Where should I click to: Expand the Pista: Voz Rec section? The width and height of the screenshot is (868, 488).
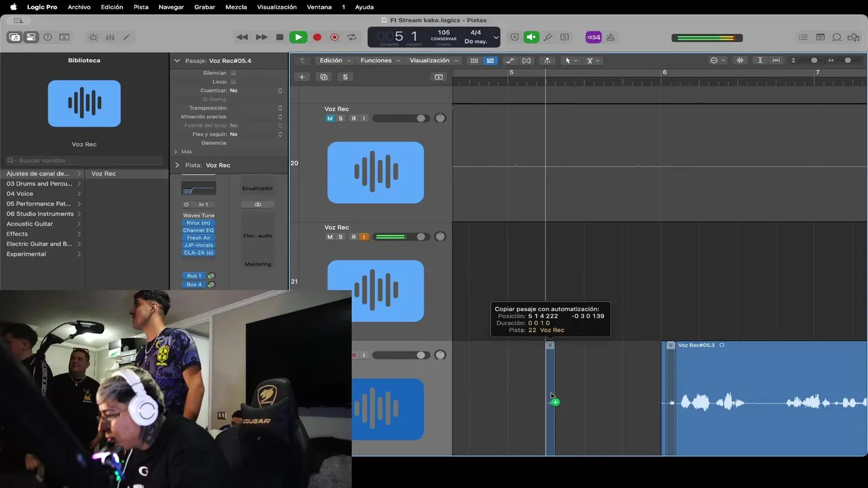pyautogui.click(x=177, y=165)
